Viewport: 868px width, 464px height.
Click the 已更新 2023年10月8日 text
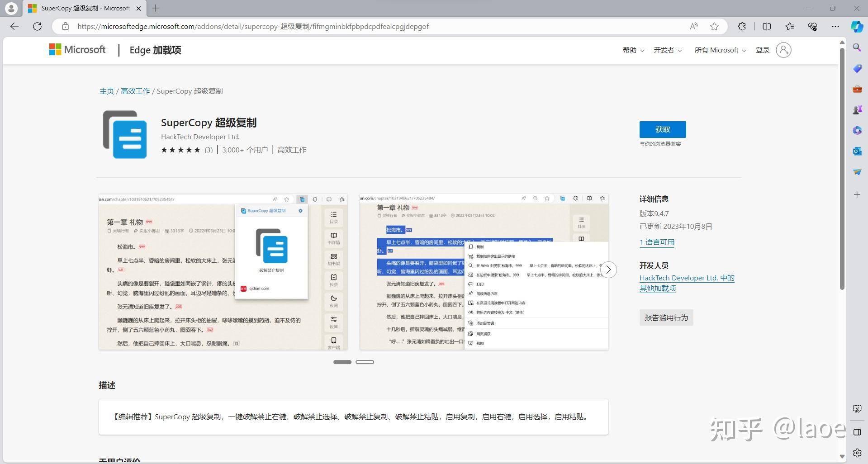coord(676,226)
